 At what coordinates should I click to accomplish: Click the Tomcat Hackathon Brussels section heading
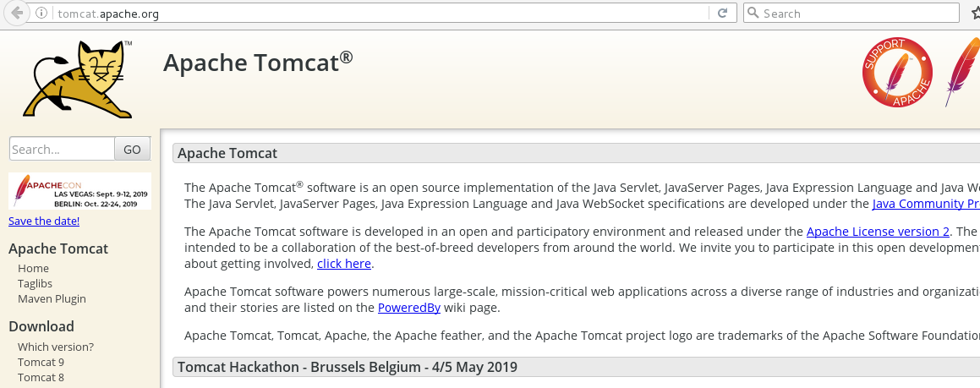tap(347, 367)
